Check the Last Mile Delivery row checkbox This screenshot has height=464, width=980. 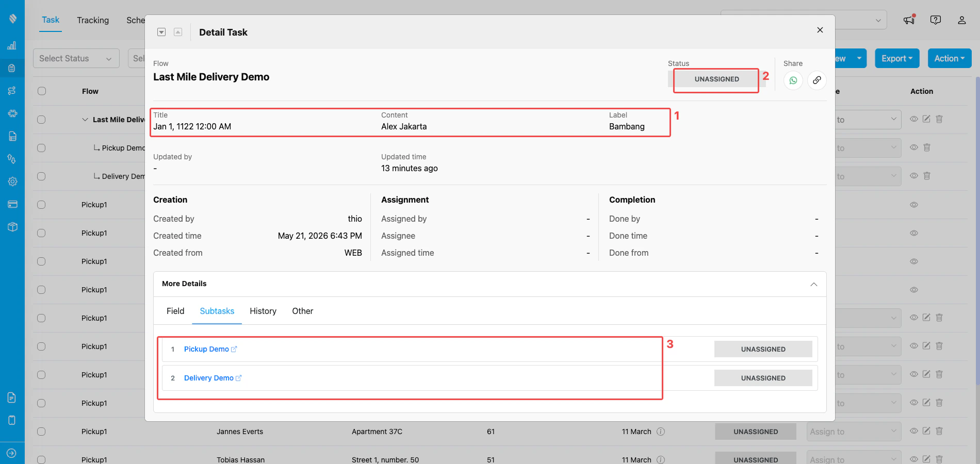pyautogui.click(x=41, y=120)
